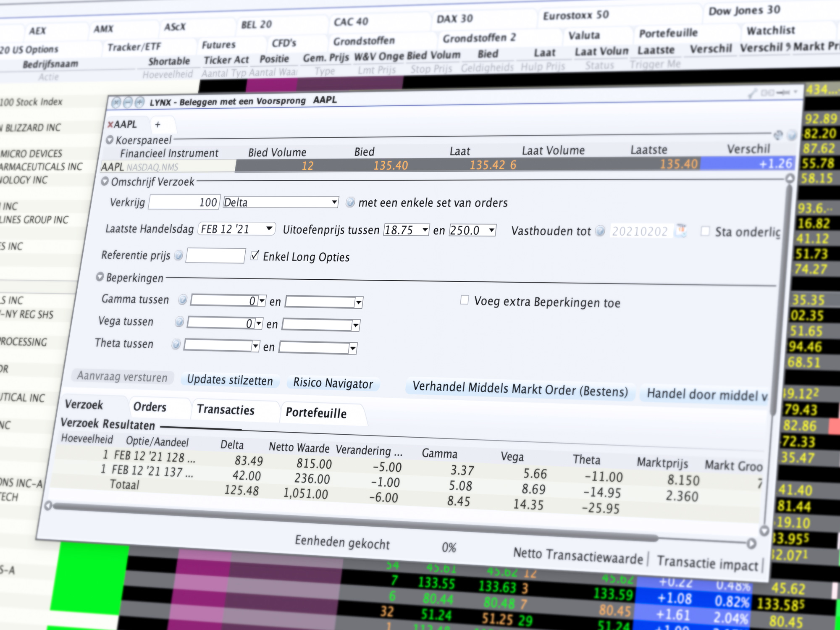Select Eurostoxx 50 tab in main window
The height and width of the screenshot is (630, 840).
(576, 16)
